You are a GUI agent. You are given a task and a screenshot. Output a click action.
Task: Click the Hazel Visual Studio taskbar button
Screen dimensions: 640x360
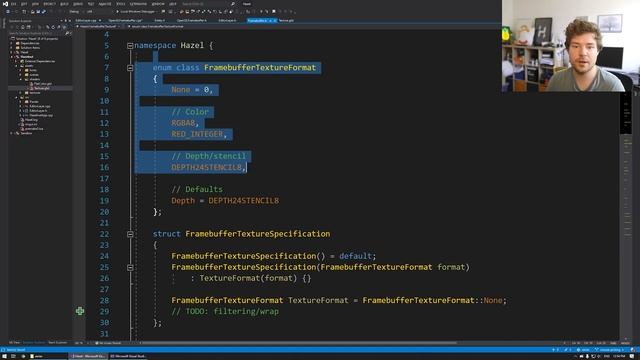pos(88,356)
